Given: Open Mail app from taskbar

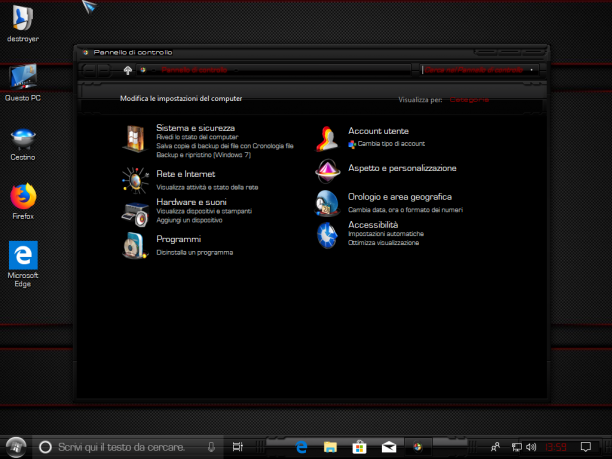Looking at the screenshot, I should (389, 447).
